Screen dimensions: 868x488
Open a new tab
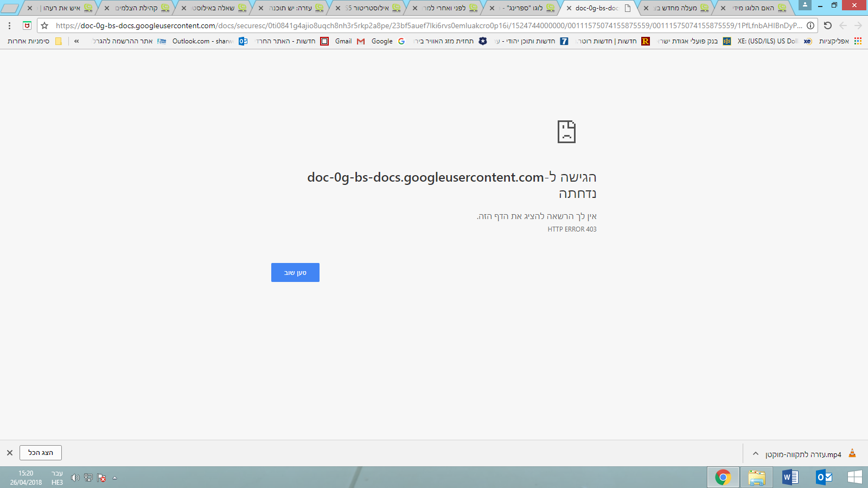coord(10,8)
